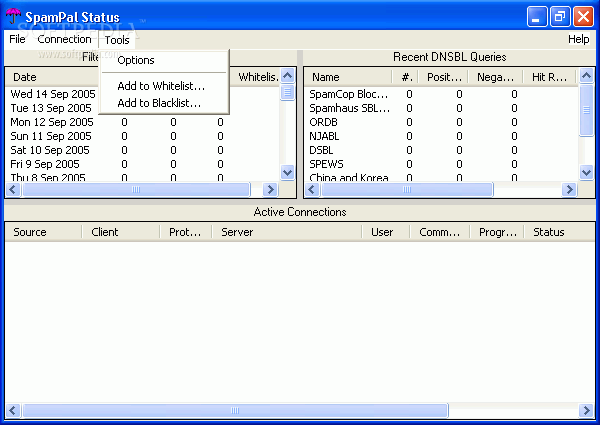Click up arrow of DNSBL queries scrollbar
Screen dimensions: 600x425
coord(586,76)
